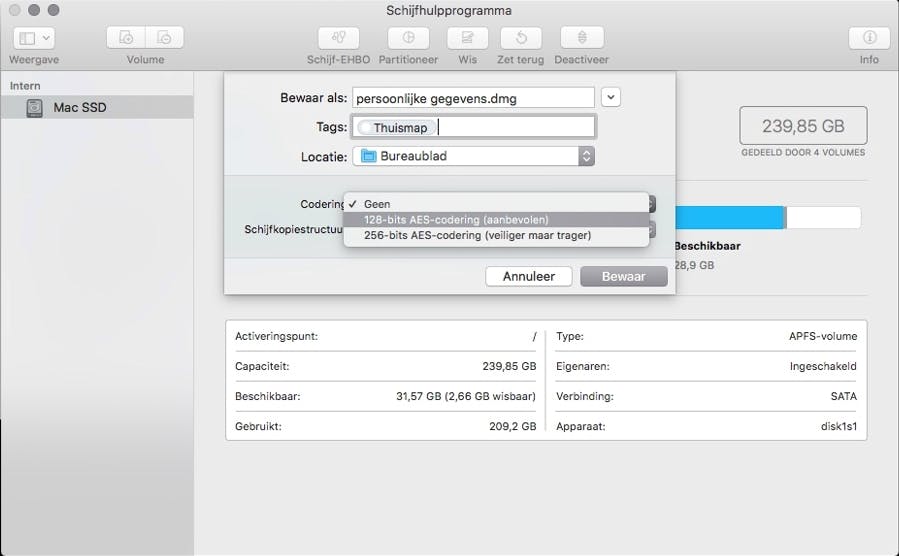Click the Deactiveer unmount icon

582,38
